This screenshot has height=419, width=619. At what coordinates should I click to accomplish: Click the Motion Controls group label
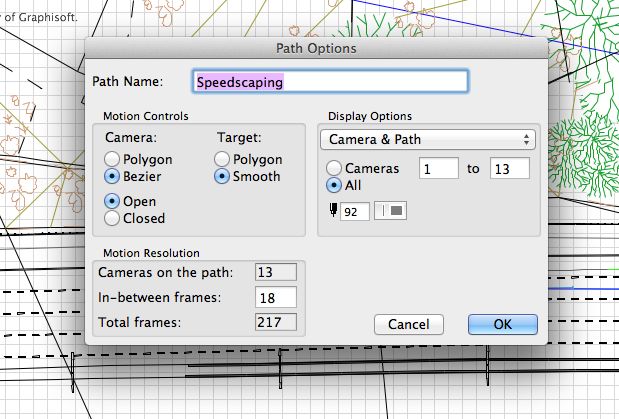[146, 116]
